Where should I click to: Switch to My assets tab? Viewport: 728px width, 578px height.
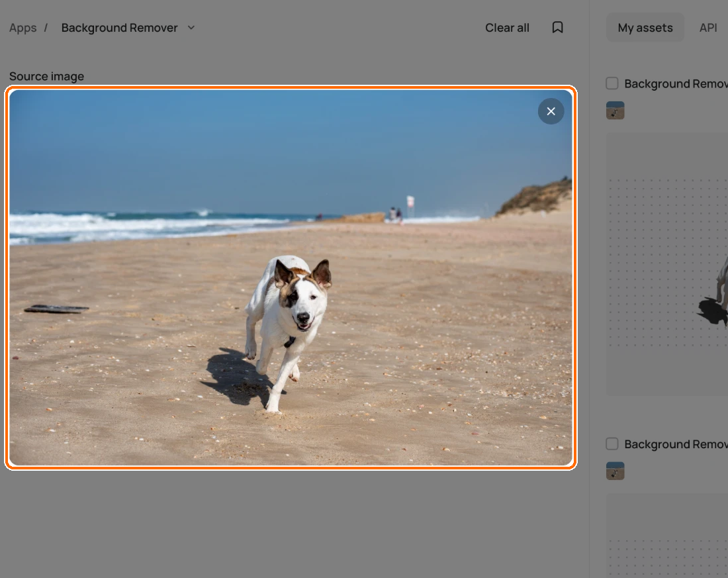coord(645,28)
